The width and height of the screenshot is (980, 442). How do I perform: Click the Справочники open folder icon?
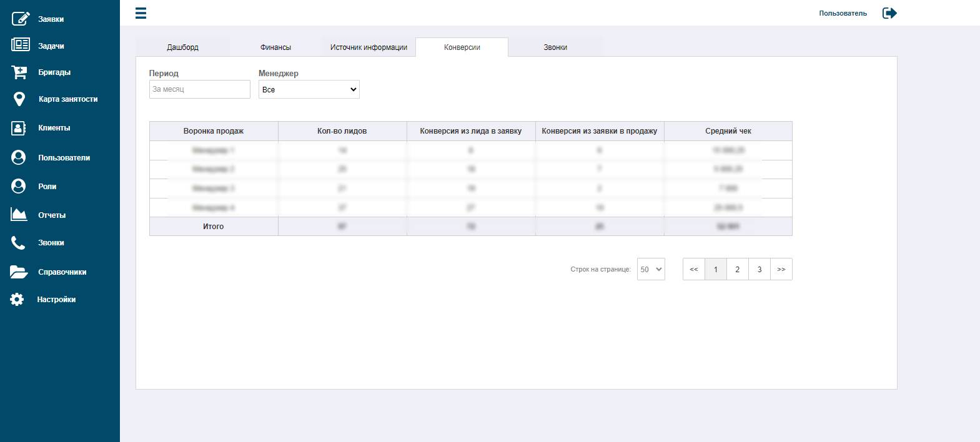point(19,272)
